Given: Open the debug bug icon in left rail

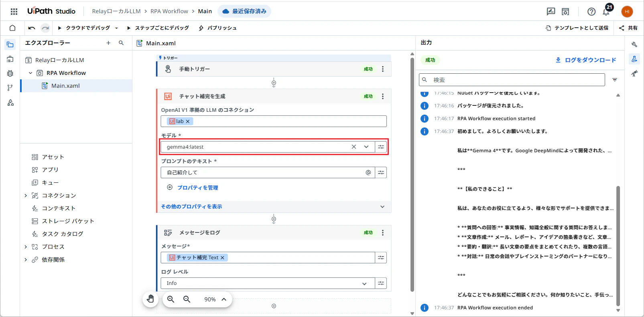Looking at the screenshot, I should [x=10, y=73].
